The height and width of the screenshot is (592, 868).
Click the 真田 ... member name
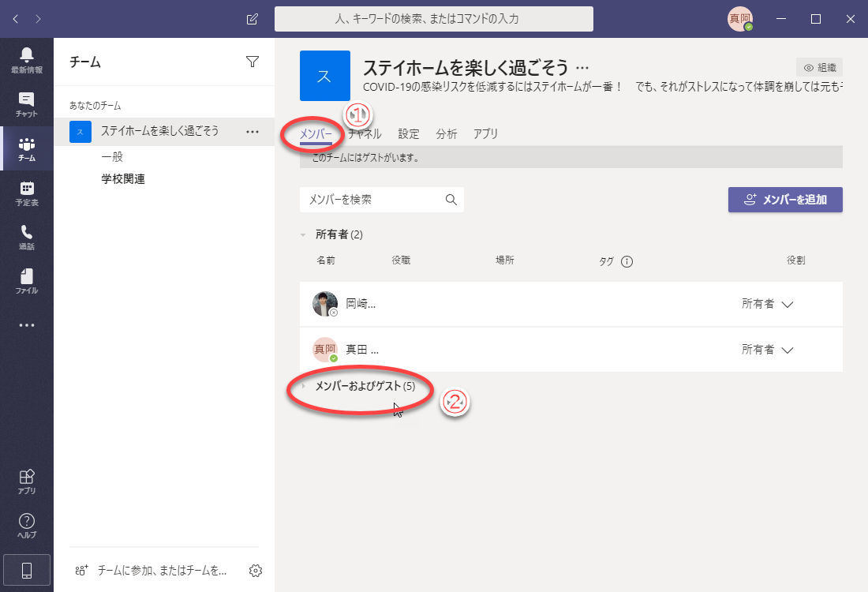(362, 350)
